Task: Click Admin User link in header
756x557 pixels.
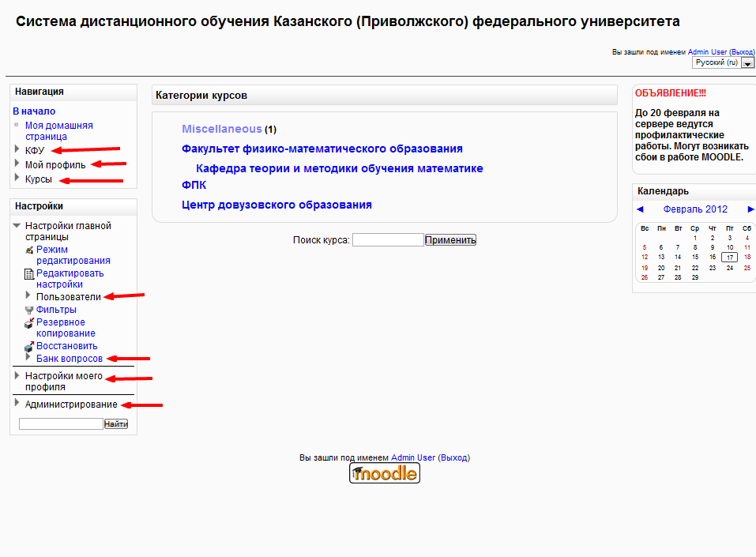Action: click(x=707, y=52)
